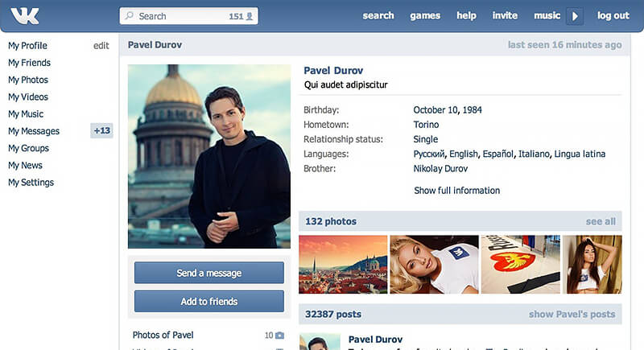Image resolution: width=644 pixels, height=350 pixels.
Task: Play music with the header play button
Action: [x=575, y=16]
